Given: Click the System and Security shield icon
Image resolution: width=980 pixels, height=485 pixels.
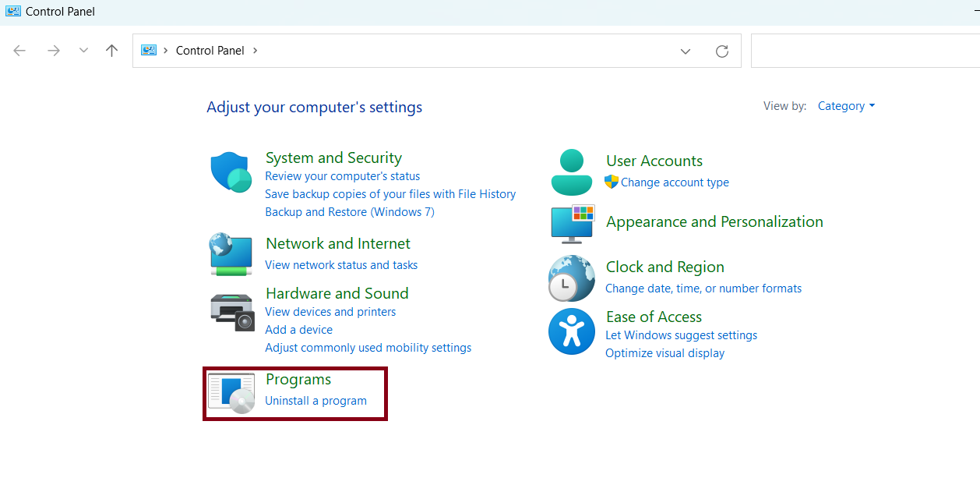Looking at the screenshot, I should [x=231, y=172].
